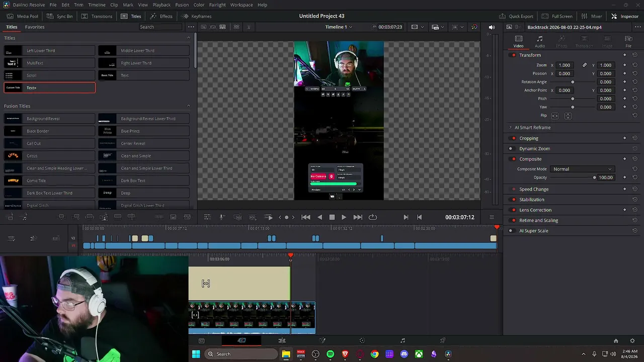Select the File tab in Inspector

[628, 42]
